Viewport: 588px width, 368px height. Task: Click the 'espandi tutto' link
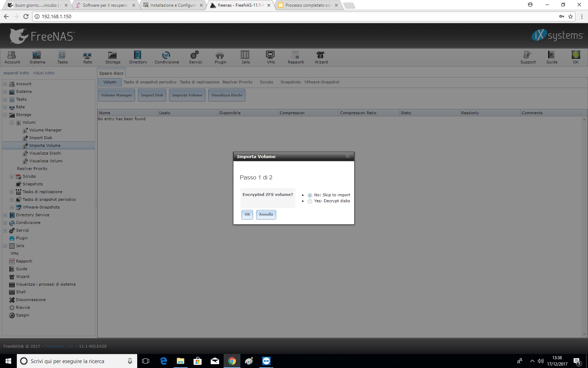pyautogui.click(x=16, y=73)
